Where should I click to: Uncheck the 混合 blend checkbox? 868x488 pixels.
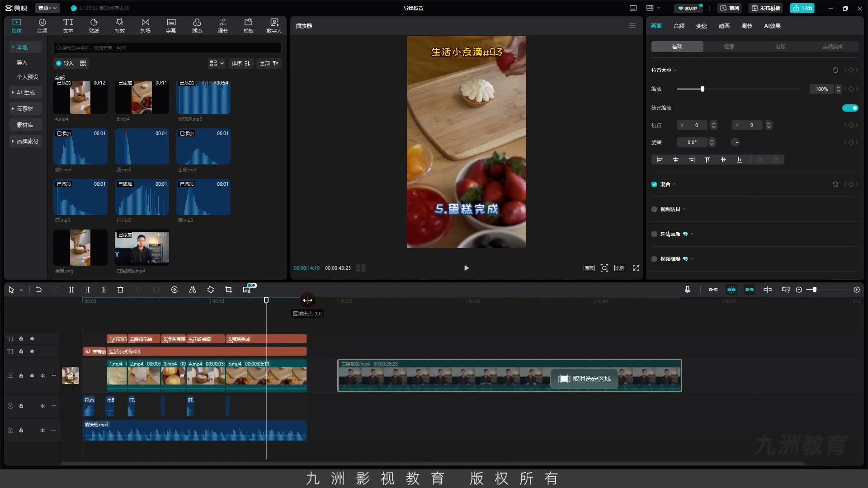pyautogui.click(x=654, y=184)
